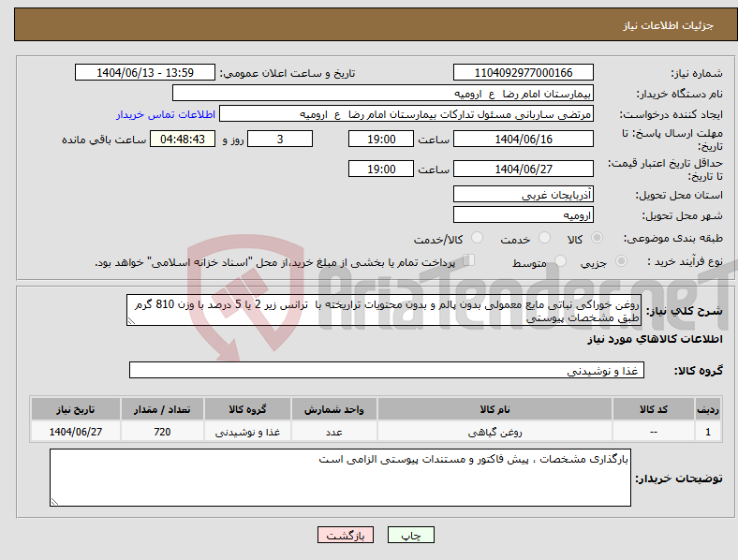
Task: Click the چاپ (print) button
Action: pyautogui.click(x=410, y=535)
